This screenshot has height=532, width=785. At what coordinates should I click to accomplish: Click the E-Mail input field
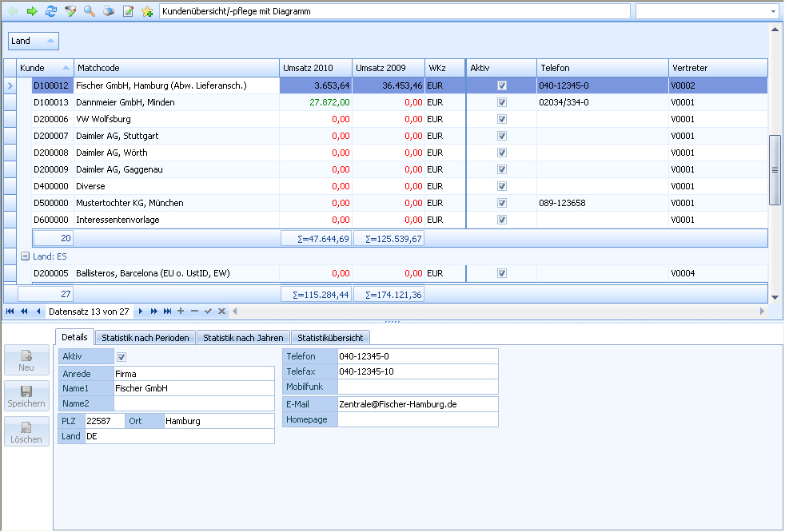[x=418, y=404]
